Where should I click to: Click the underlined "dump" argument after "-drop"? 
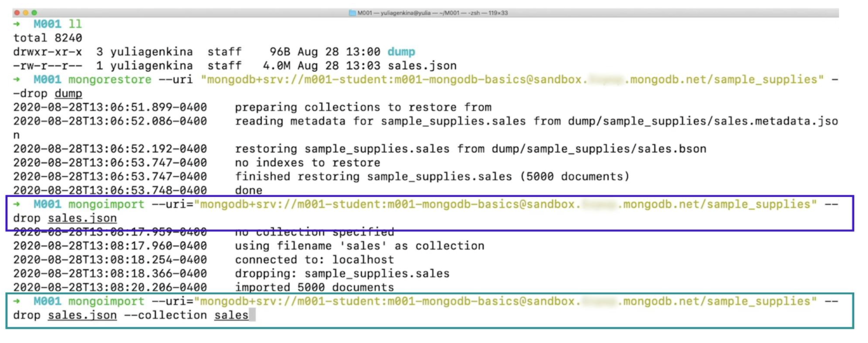[x=68, y=94]
